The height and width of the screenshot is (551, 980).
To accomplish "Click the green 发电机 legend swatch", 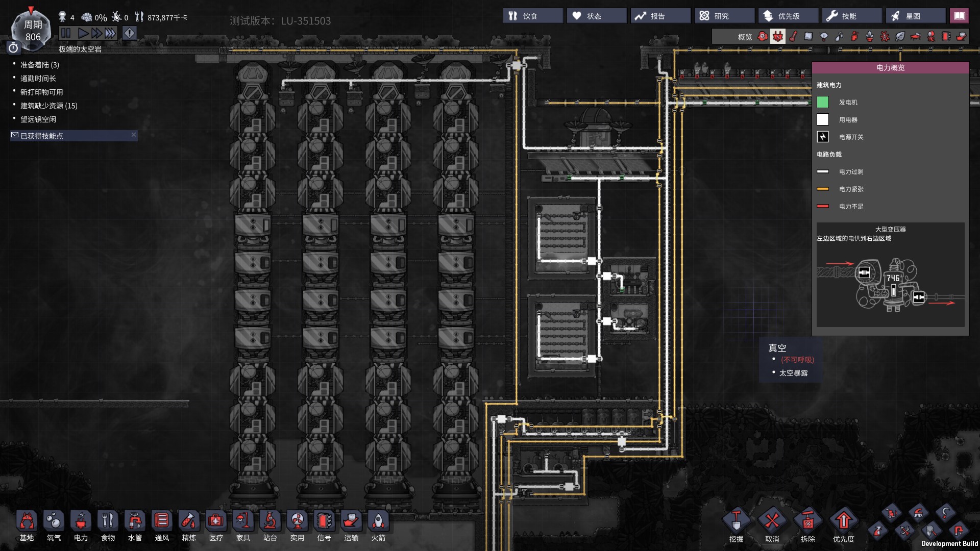I will pos(823,102).
